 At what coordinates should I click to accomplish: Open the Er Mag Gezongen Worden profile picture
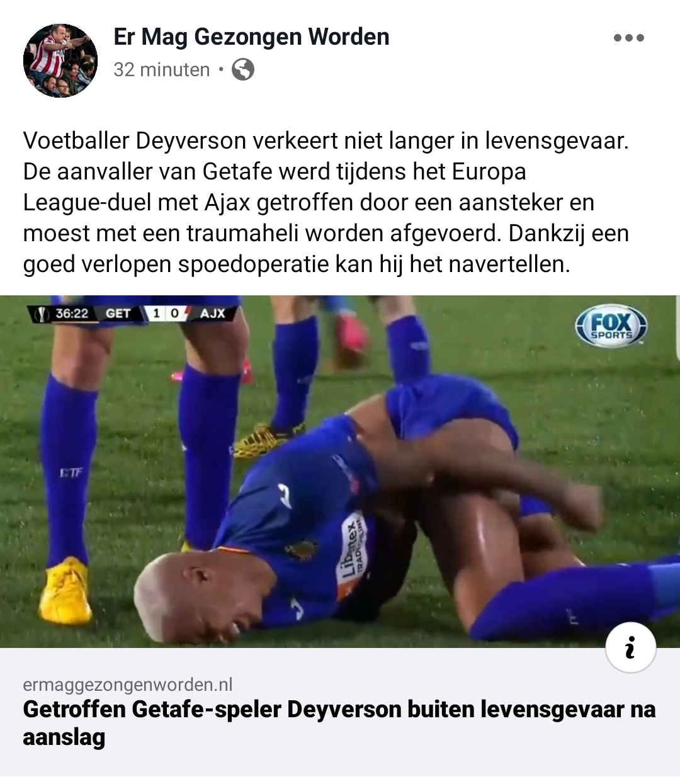(60, 60)
